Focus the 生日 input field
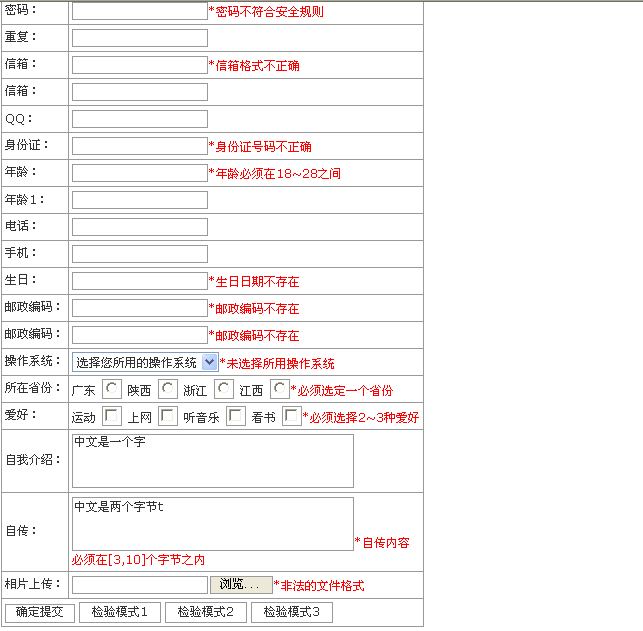The width and height of the screenshot is (643, 631). (140, 281)
